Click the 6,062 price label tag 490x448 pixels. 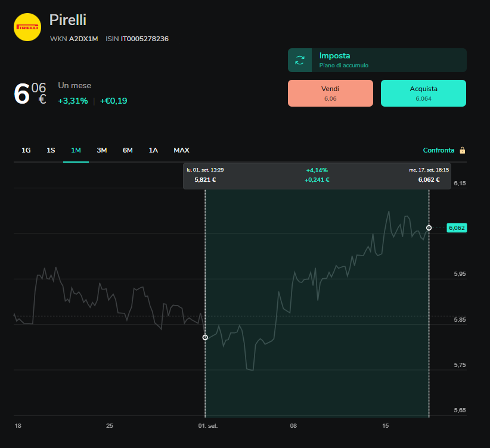pos(457,228)
